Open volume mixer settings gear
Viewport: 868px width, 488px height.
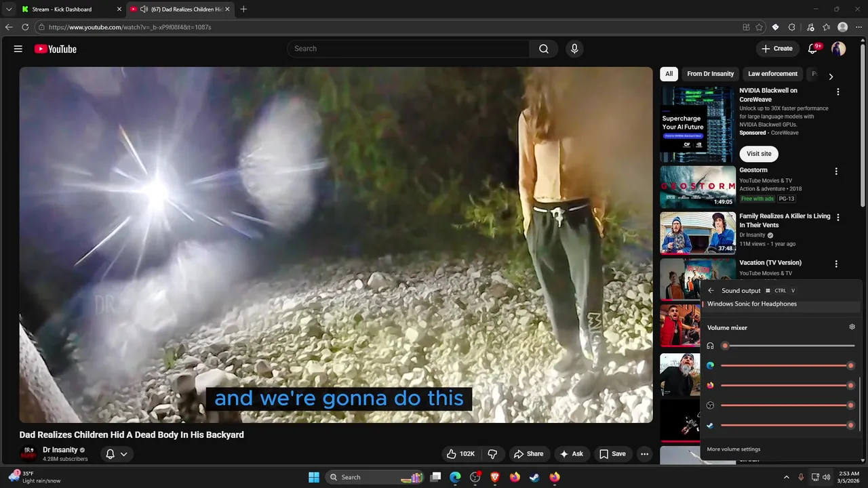[x=852, y=327]
